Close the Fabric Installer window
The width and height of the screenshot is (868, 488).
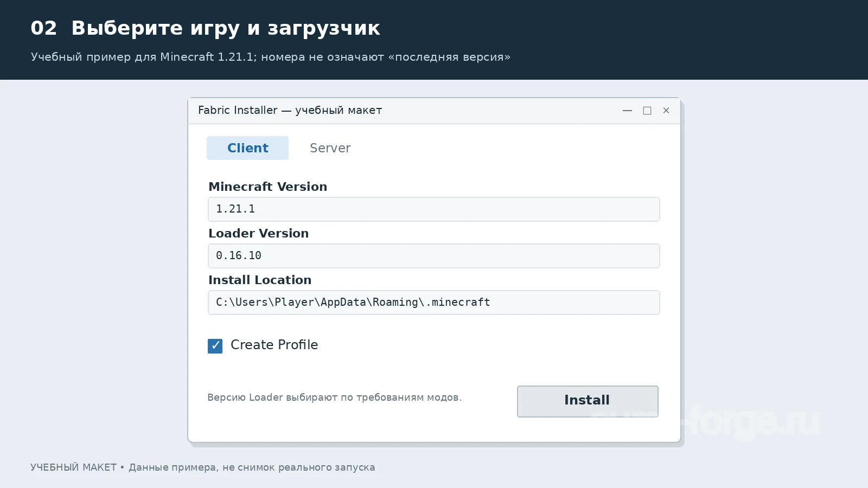666,111
